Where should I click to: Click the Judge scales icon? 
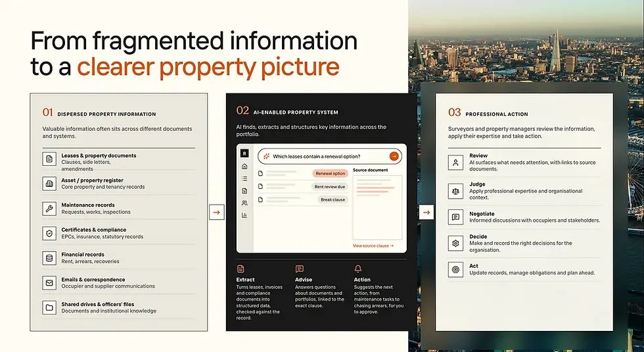pyautogui.click(x=455, y=191)
